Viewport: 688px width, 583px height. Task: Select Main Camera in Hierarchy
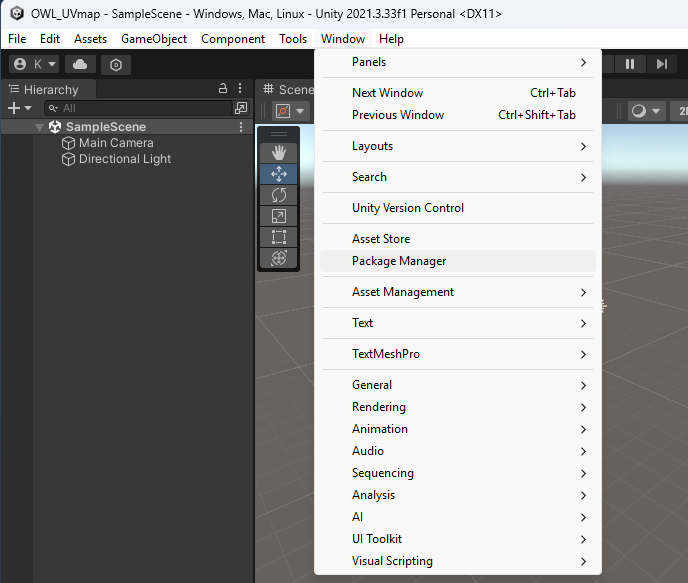(116, 143)
